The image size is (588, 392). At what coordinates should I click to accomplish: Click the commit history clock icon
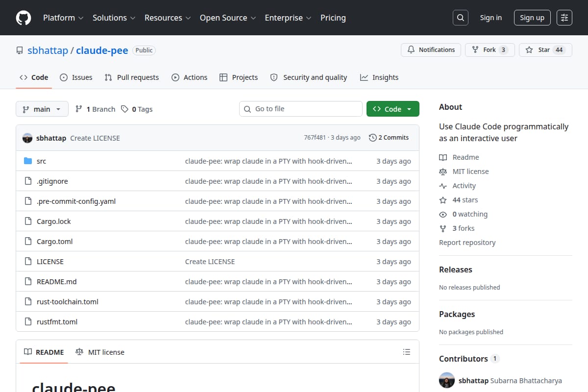pos(373,138)
